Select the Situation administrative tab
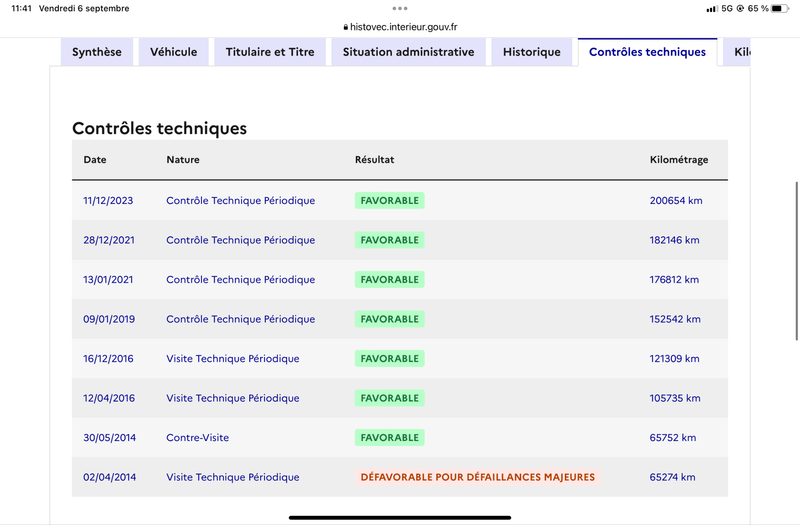This screenshot has height=525, width=800. (409, 52)
